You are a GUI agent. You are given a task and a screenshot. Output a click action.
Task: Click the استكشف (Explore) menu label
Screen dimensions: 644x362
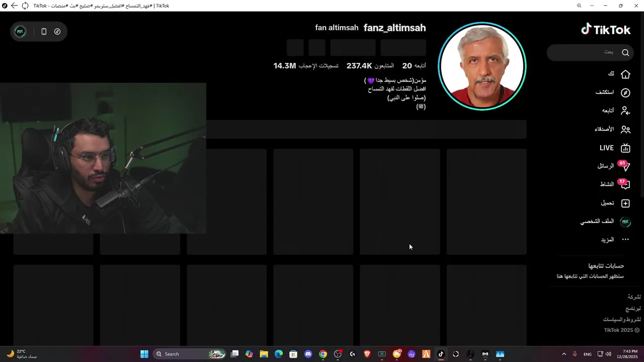[605, 93]
